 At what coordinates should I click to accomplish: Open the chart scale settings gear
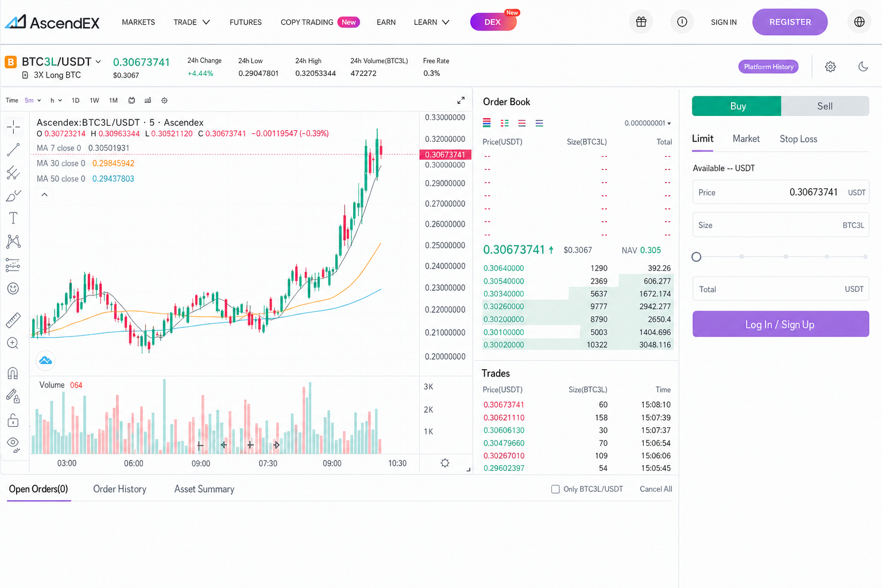point(445,463)
